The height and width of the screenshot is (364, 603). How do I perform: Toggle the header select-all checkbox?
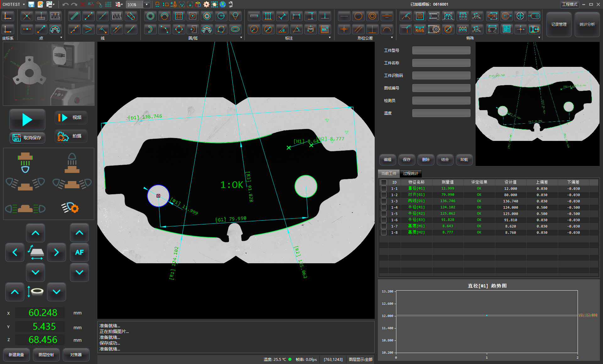(383, 182)
